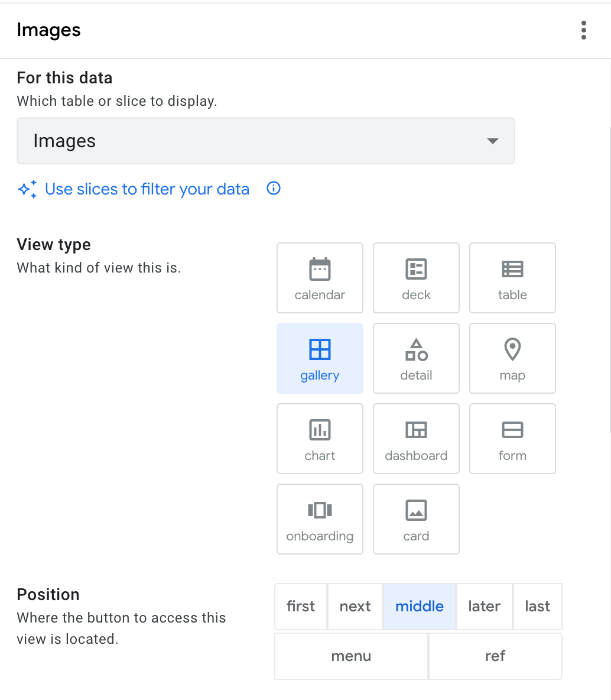Screen dimensions: 611x700
Task: Pick the detail view type
Action: click(416, 358)
